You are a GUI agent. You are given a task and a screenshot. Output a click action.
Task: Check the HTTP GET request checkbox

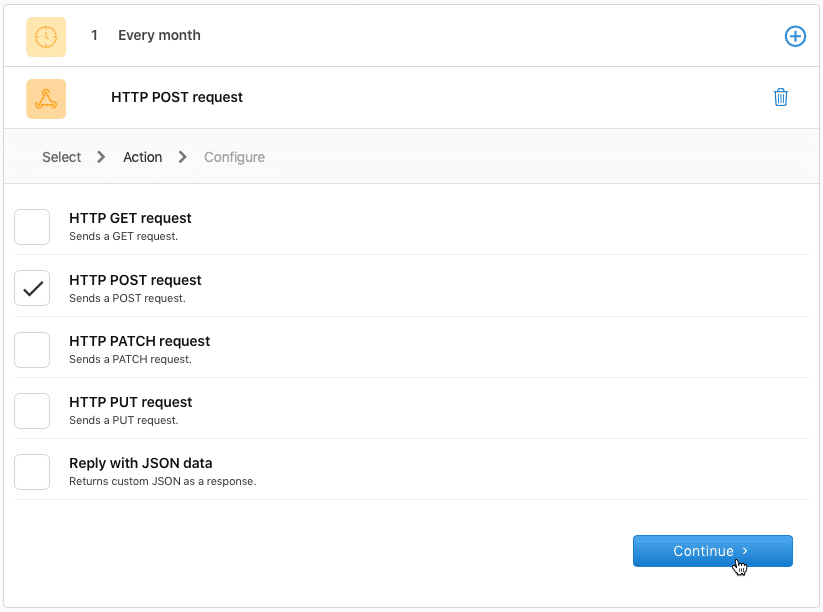32,227
